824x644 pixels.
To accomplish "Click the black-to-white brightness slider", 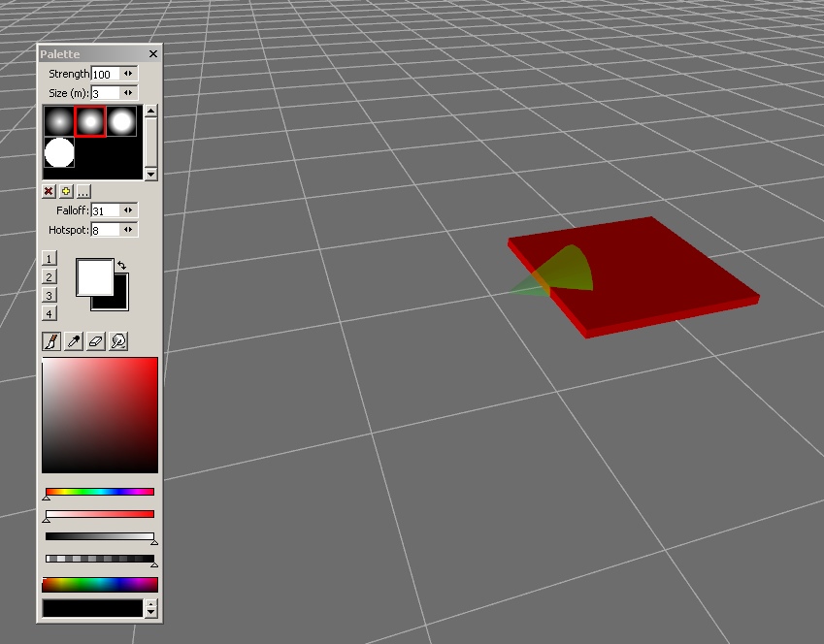I will [x=100, y=536].
